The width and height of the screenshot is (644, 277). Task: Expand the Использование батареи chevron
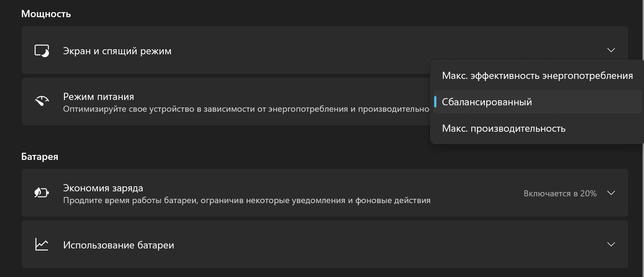point(611,245)
